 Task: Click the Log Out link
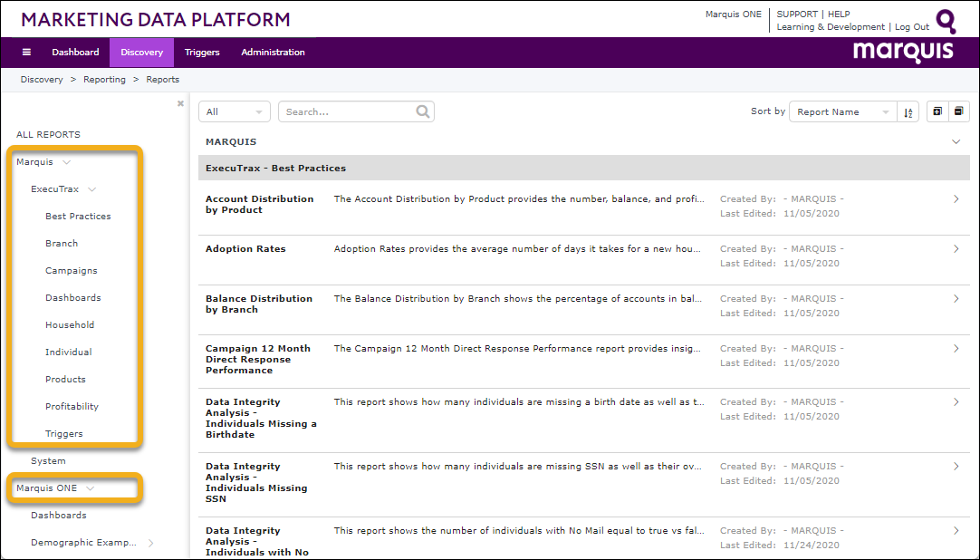click(912, 27)
